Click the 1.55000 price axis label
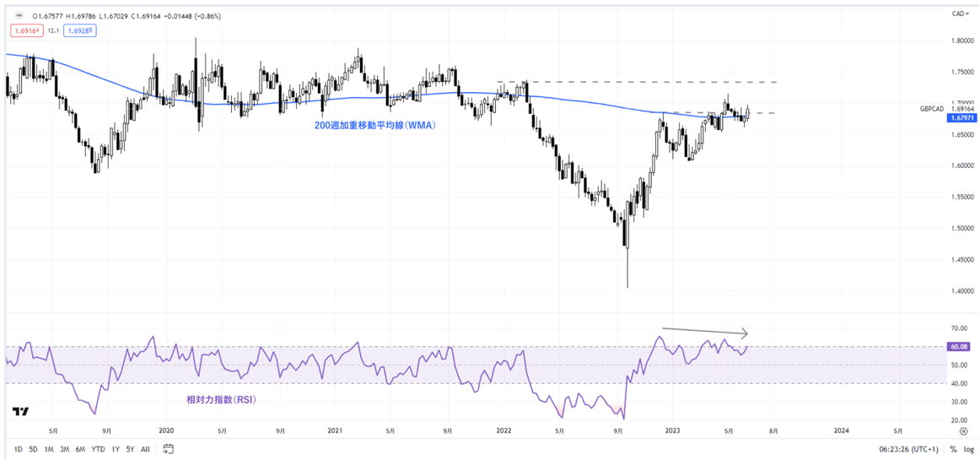980x471 pixels. 961,197
